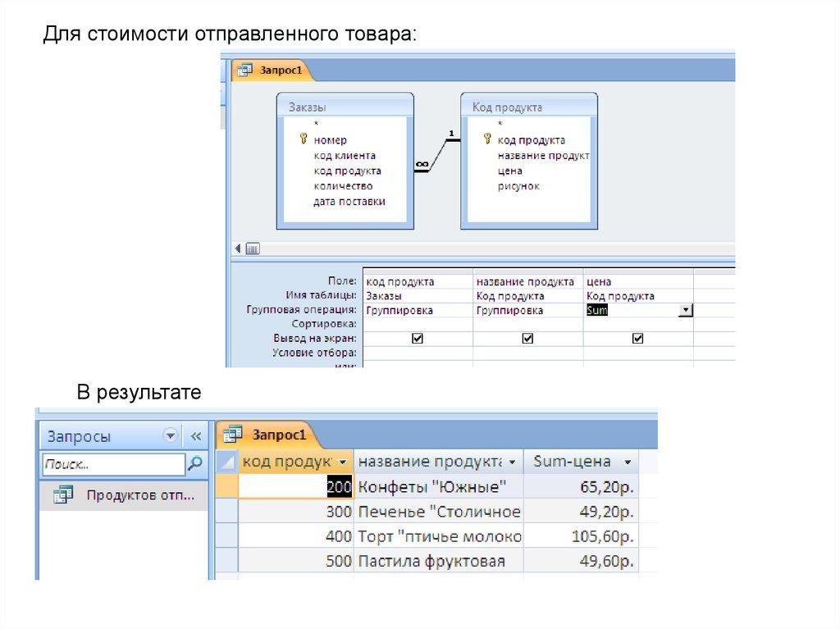Toggle the display checkbox for цена column
The width and height of the screenshot is (840, 629).
[637, 338]
